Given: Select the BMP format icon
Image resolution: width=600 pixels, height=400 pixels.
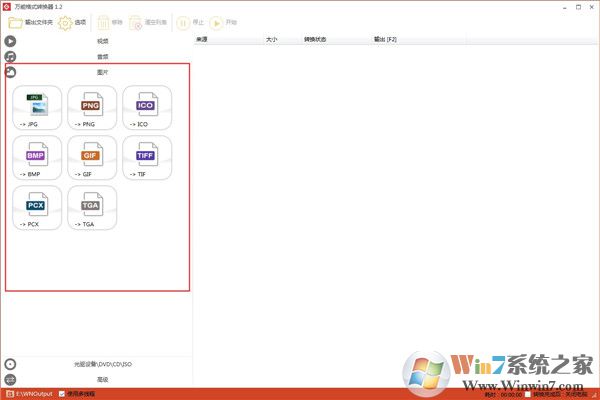Looking at the screenshot, I should [38, 158].
